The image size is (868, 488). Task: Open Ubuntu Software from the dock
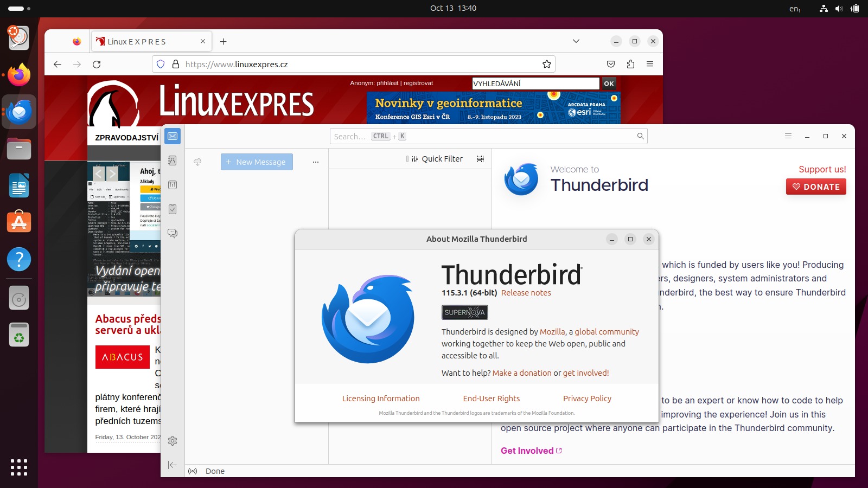[x=19, y=222]
